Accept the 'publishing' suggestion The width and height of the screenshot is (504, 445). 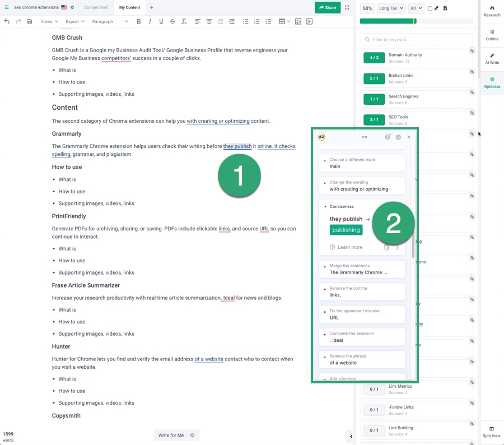pos(346,230)
